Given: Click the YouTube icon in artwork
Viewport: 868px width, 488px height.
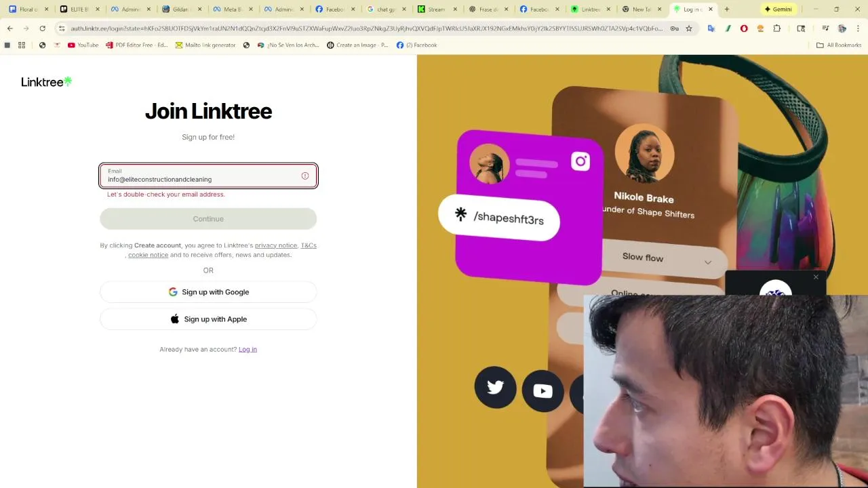Looking at the screenshot, I should click(x=542, y=391).
